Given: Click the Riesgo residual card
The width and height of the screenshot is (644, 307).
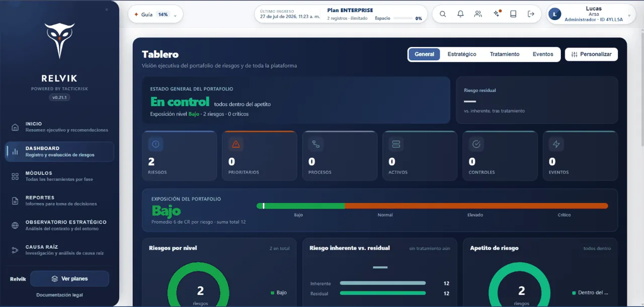Looking at the screenshot, I should click(x=537, y=100).
